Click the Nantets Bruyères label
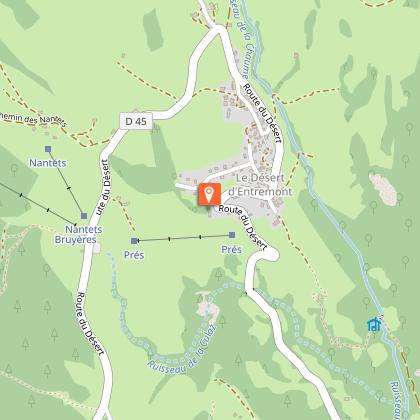This screenshot has width=420, height=420. pyautogui.click(x=79, y=234)
